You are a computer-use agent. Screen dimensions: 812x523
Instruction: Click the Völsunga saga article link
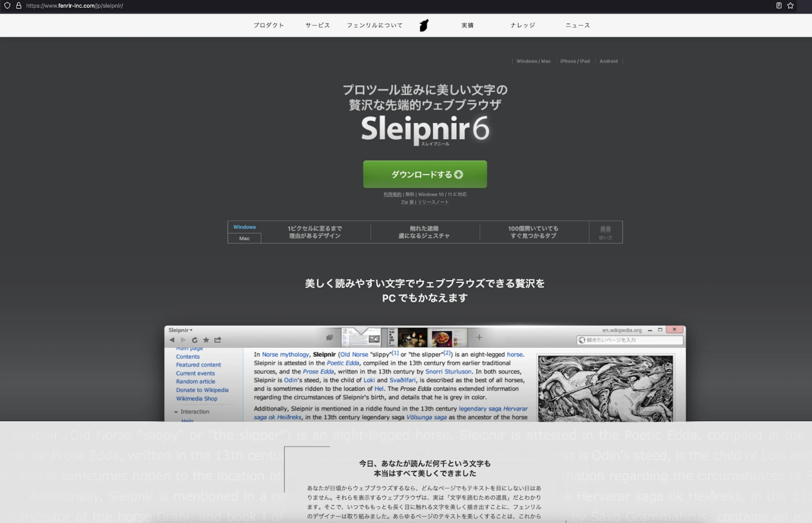pos(426,417)
